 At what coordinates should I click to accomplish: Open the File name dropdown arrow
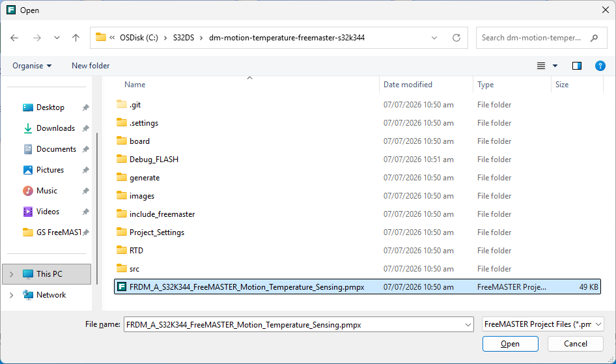pyautogui.click(x=468, y=325)
